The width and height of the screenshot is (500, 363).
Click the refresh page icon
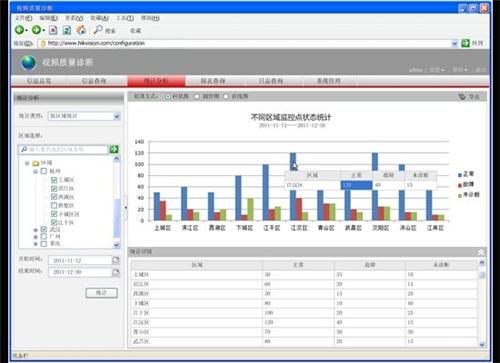click(67, 30)
